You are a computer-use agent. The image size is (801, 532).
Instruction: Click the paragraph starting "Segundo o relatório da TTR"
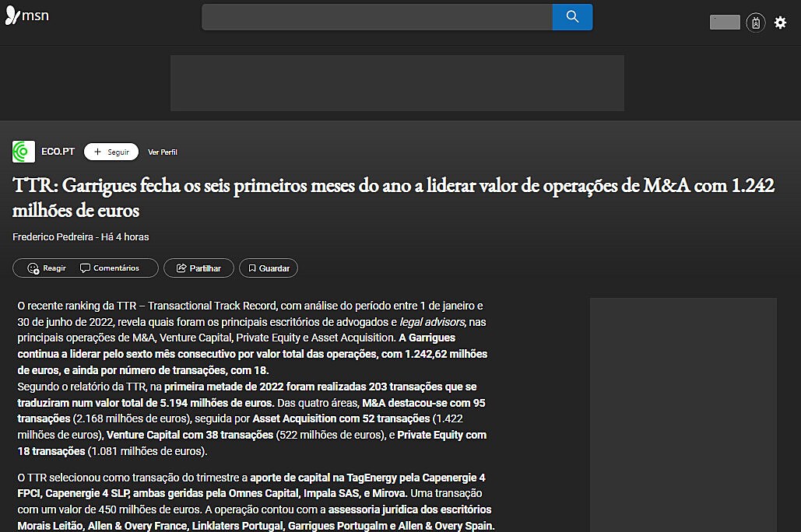tap(252, 418)
